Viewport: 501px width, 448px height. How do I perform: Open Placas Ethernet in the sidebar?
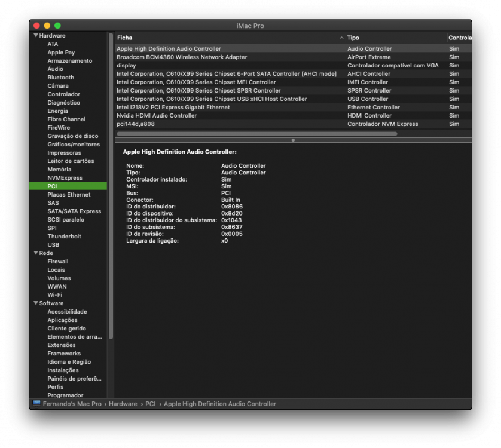coord(69,195)
